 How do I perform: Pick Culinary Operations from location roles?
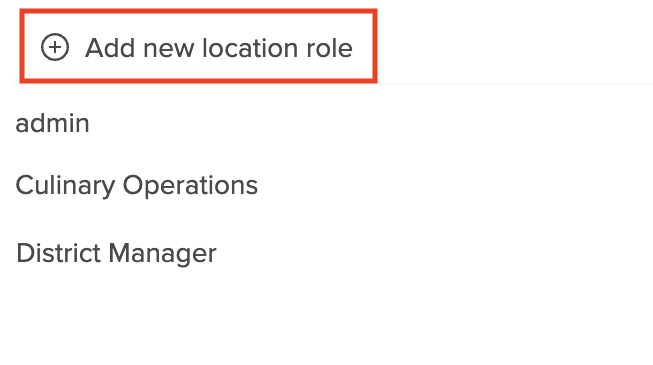tap(137, 185)
